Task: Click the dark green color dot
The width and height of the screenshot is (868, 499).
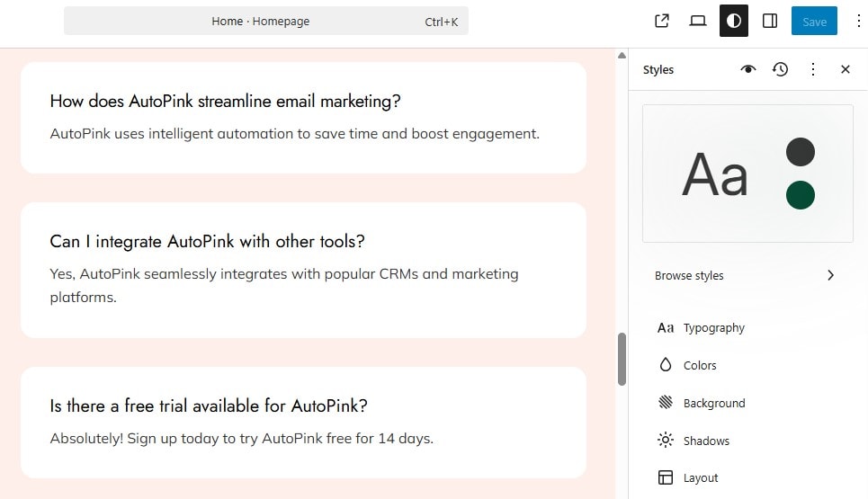Action: (x=800, y=195)
